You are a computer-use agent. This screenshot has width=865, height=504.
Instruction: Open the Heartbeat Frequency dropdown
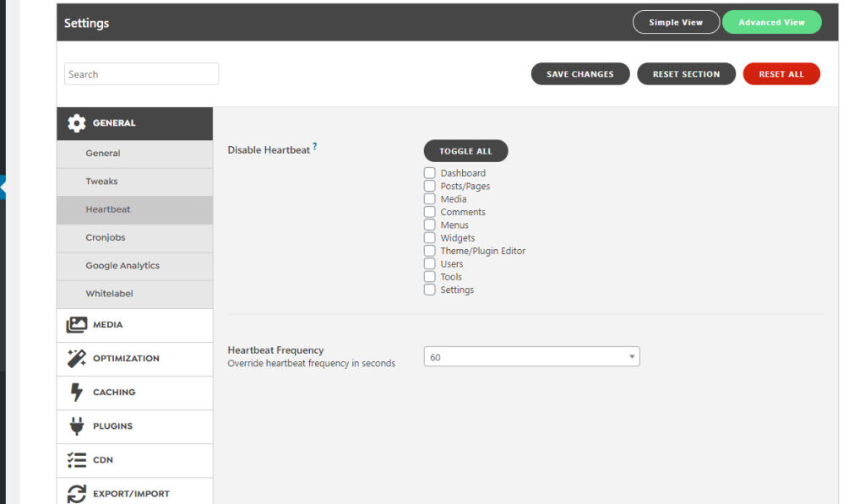[x=532, y=357]
